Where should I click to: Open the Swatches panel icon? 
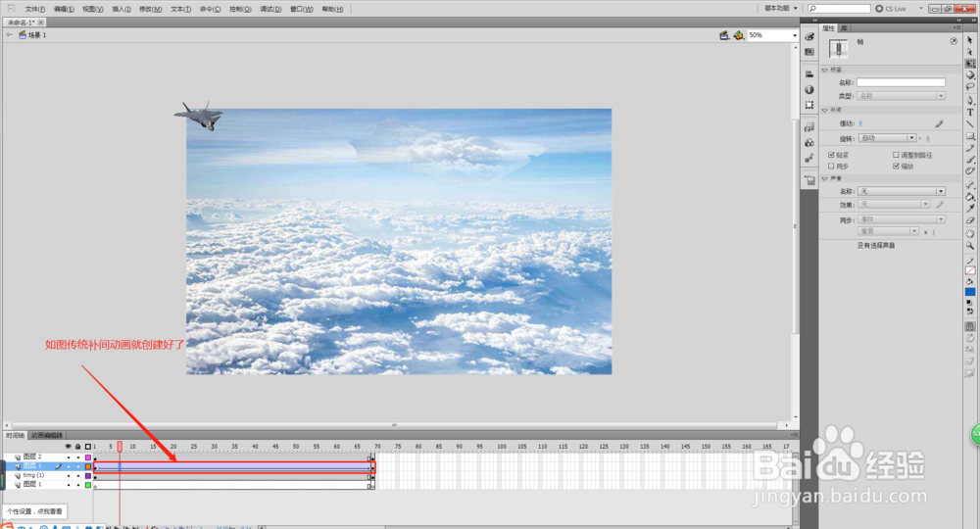pyautogui.click(x=809, y=52)
